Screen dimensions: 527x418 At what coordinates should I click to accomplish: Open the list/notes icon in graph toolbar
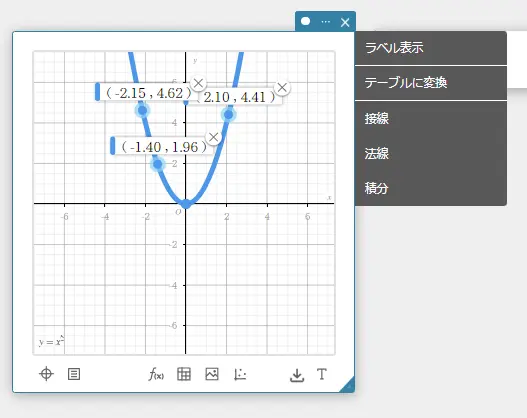point(74,374)
